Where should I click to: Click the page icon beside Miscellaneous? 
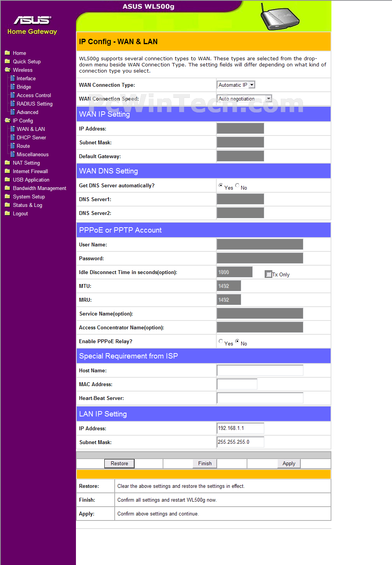click(13, 154)
